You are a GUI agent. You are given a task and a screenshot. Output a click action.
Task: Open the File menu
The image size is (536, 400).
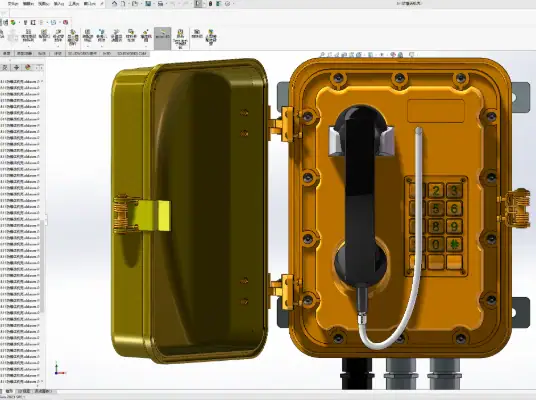[x=13, y=4]
